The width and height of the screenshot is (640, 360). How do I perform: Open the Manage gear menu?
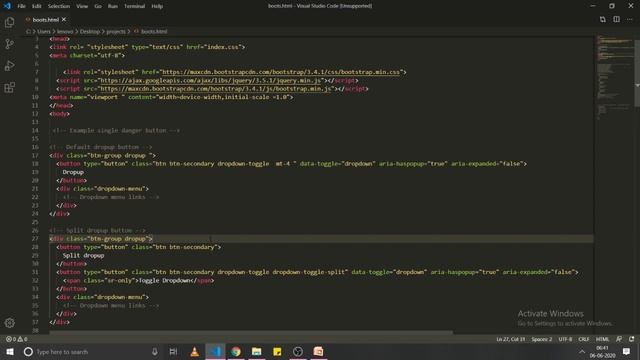tap(9, 323)
